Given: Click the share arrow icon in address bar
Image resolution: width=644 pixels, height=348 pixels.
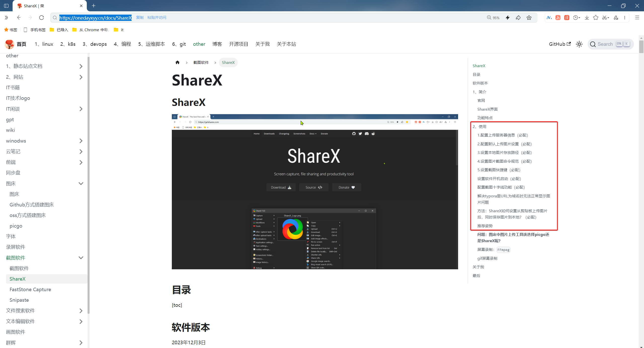Looking at the screenshot, I should 518,18.
